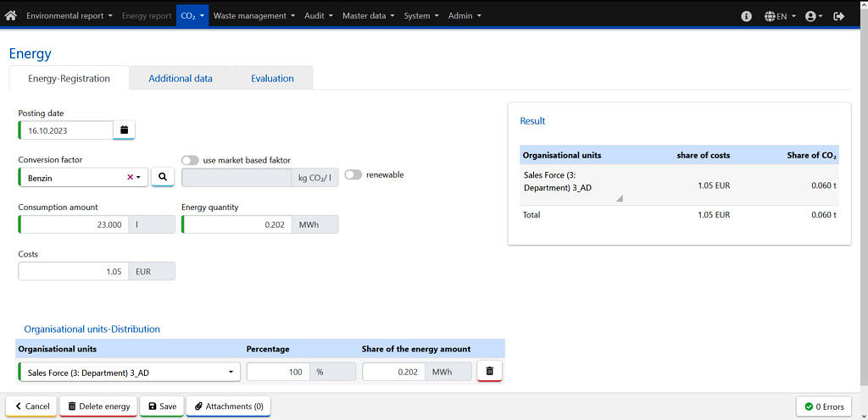Toggle the renewable switch
Viewport: 868px width, 420px height.
[x=353, y=174]
